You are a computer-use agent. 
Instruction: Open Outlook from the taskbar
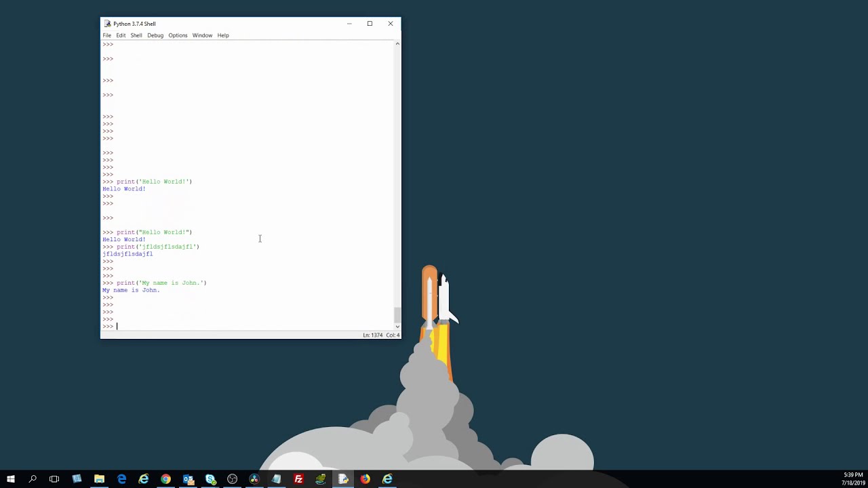coord(188,479)
